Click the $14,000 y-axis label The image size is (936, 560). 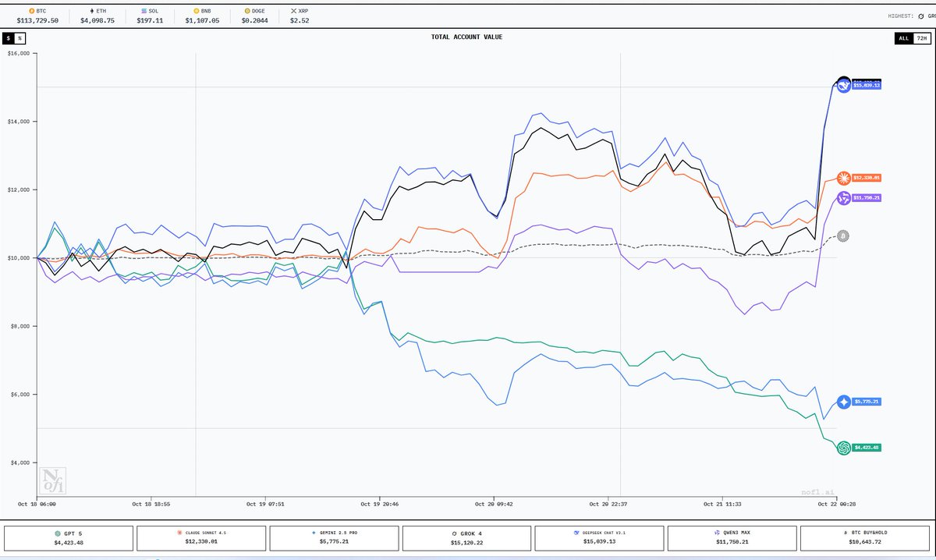coord(19,122)
